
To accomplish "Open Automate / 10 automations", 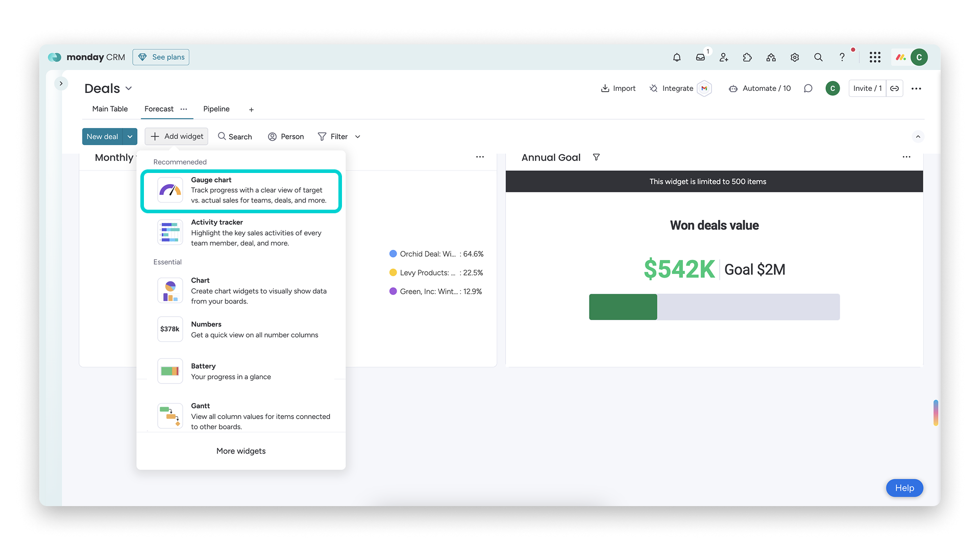I will (x=759, y=88).
